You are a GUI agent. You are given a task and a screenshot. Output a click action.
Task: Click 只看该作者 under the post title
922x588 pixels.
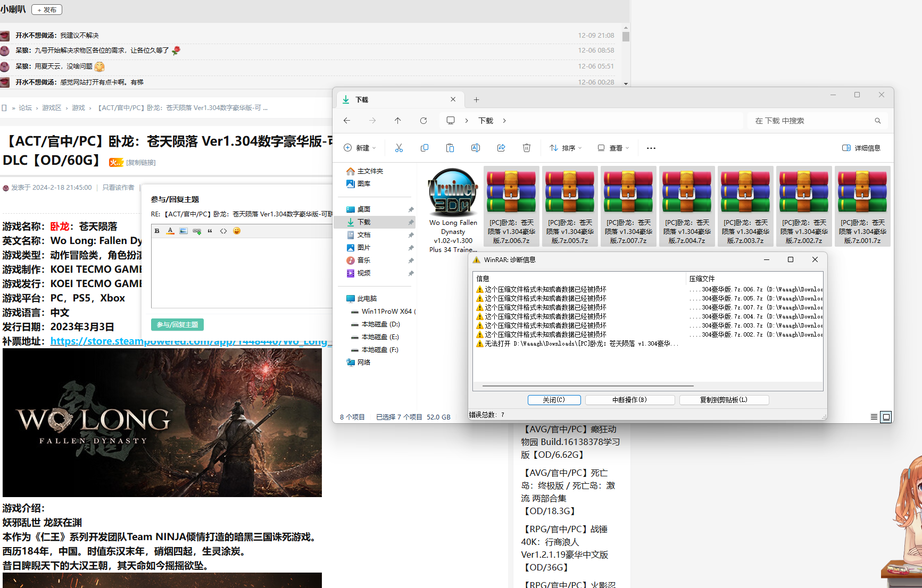pos(118,188)
